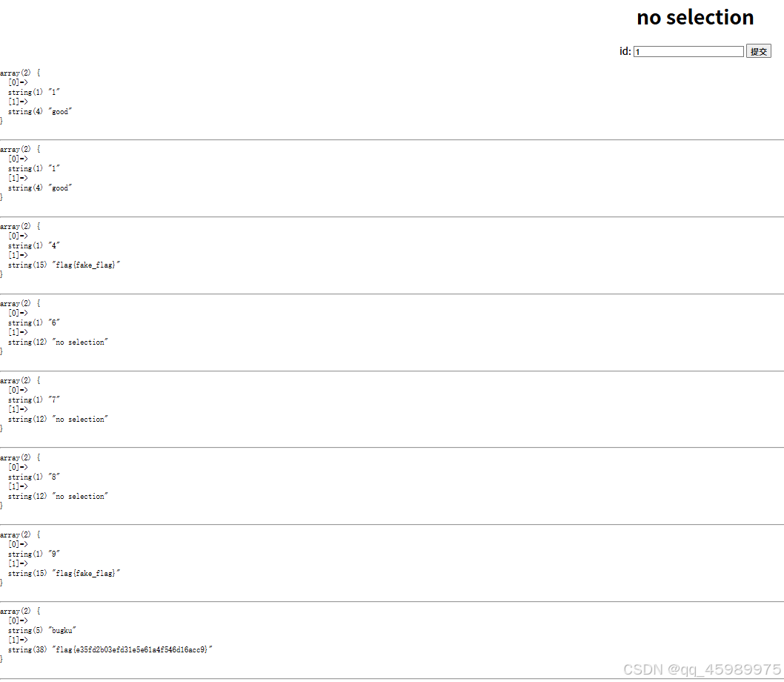
Task: Click the "id:" label beside the textbox
Action: click(625, 50)
